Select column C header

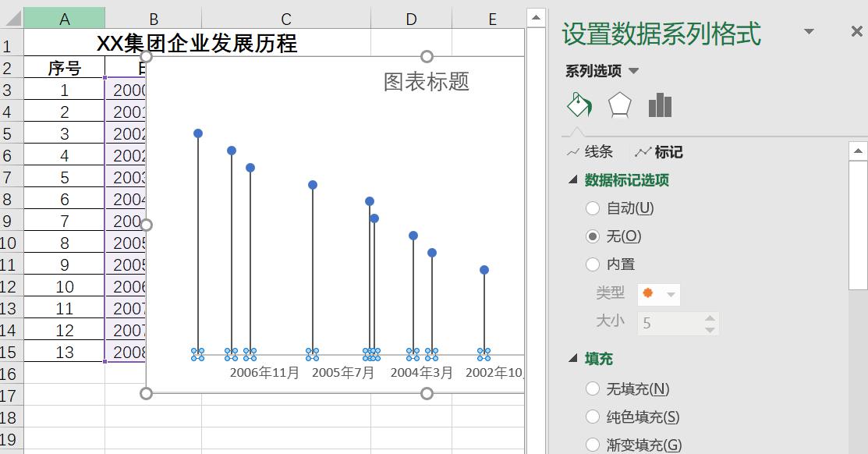[285, 19]
